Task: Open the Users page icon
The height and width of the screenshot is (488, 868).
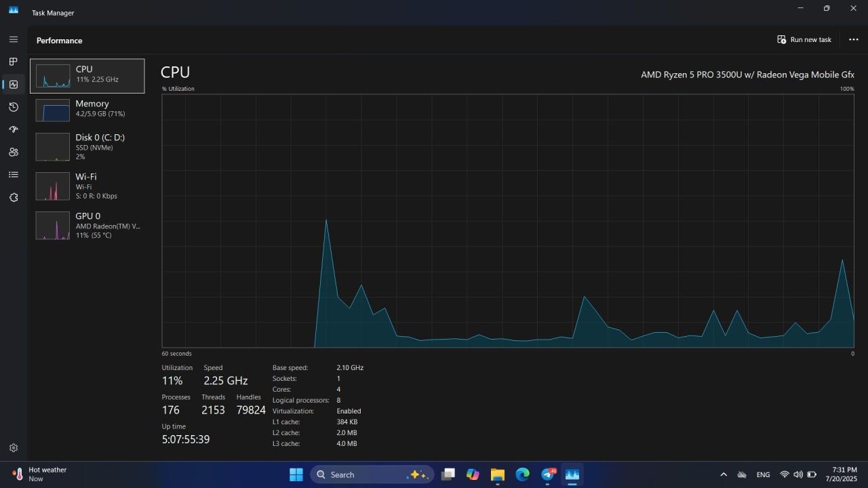Action: point(14,152)
